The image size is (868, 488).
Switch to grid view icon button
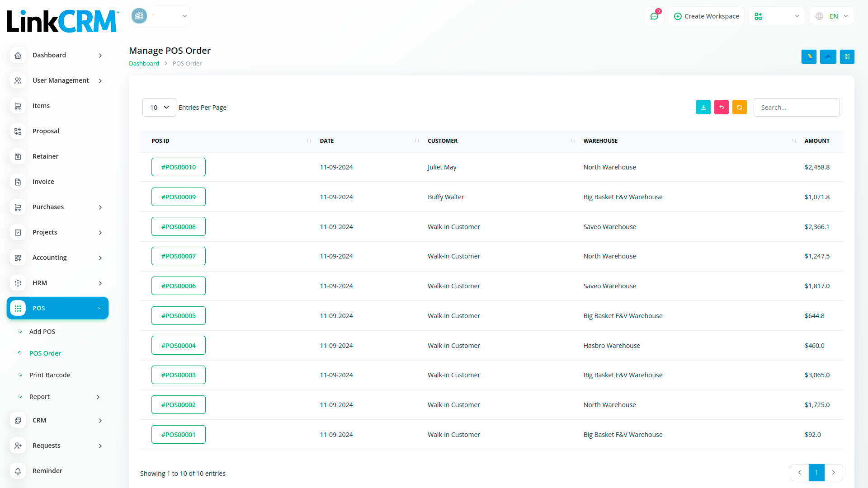(x=847, y=56)
